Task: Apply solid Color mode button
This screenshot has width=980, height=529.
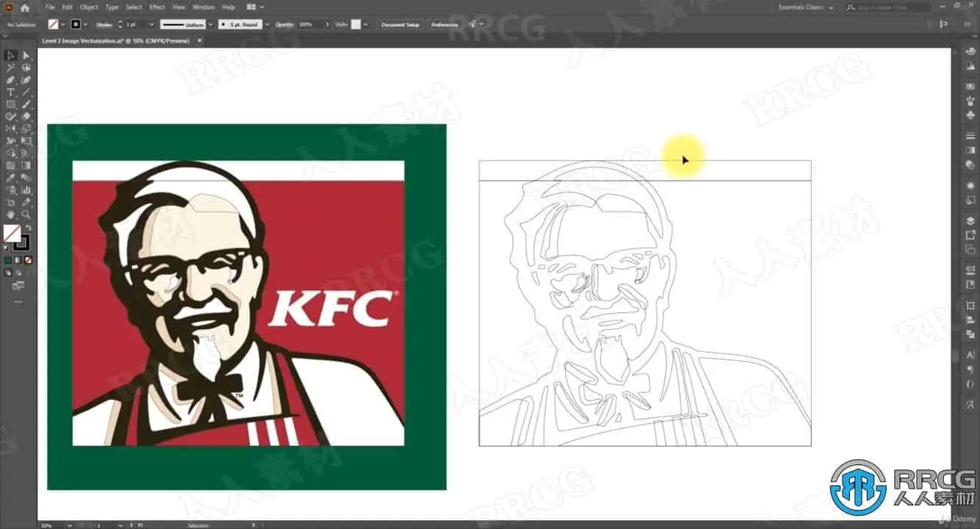Action: point(8,260)
